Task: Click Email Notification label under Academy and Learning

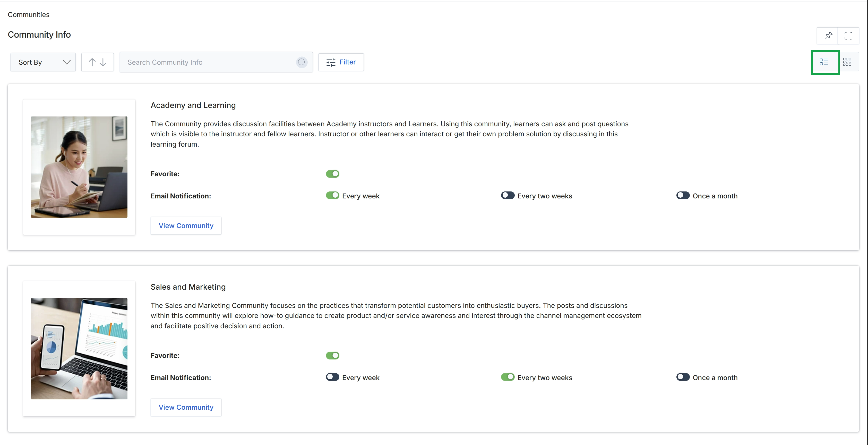Action: click(x=181, y=196)
